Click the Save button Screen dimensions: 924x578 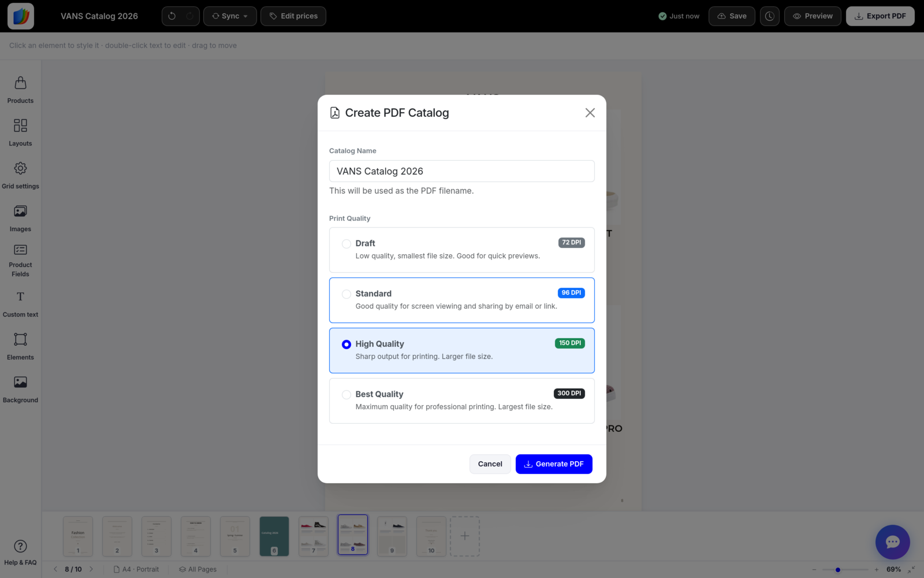coord(732,16)
